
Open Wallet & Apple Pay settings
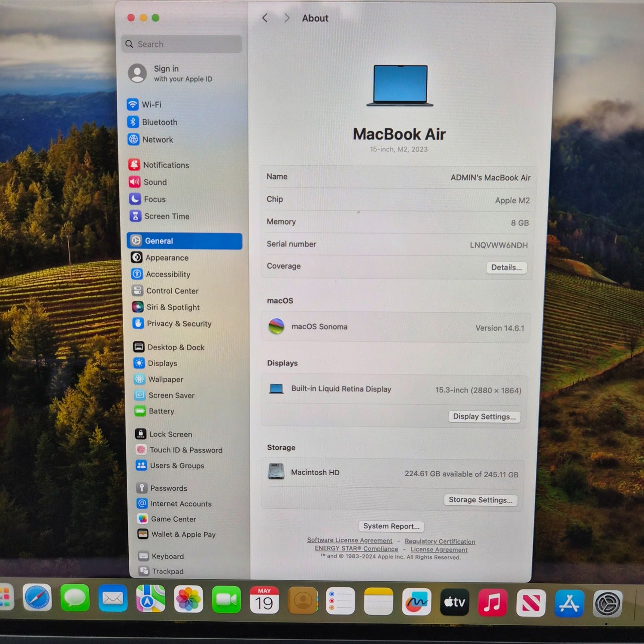click(x=176, y=535)
